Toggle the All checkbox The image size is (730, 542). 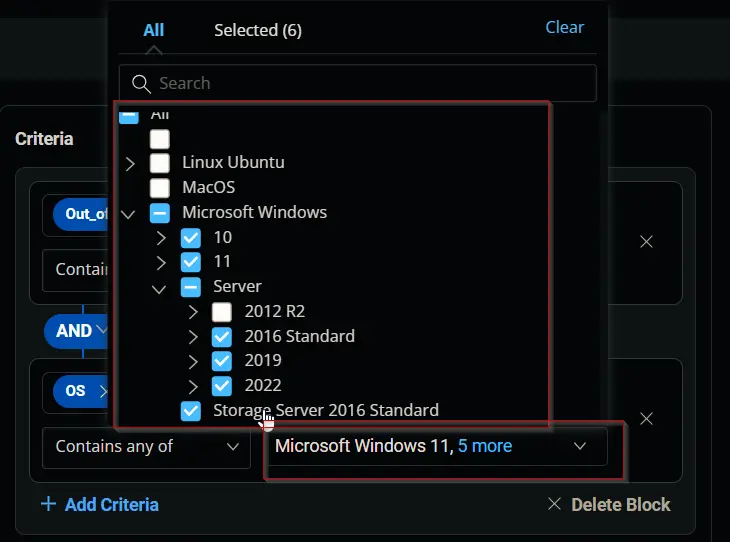point(129,115)
